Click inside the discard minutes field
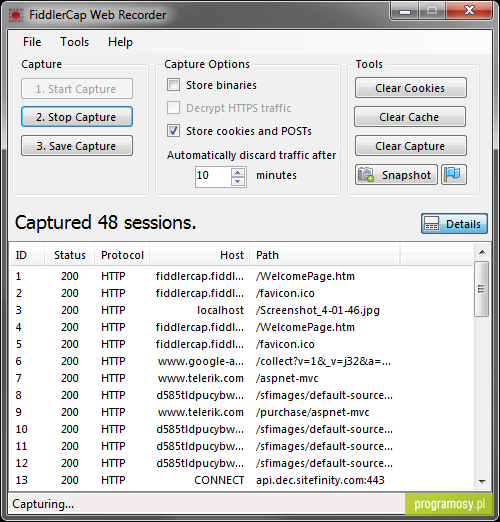Screen dimensions: 500x522 213,176
